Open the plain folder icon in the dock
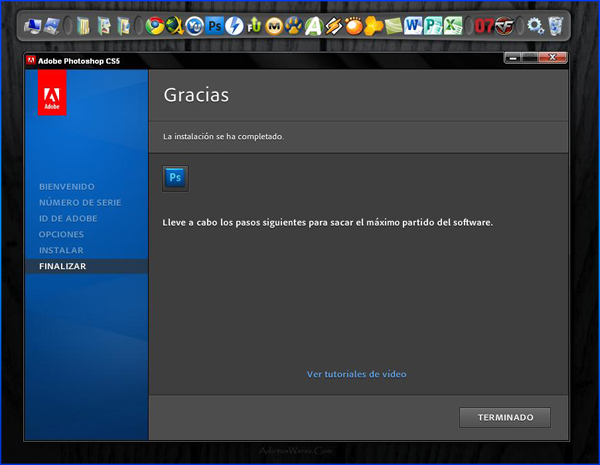 pos(83,26)
